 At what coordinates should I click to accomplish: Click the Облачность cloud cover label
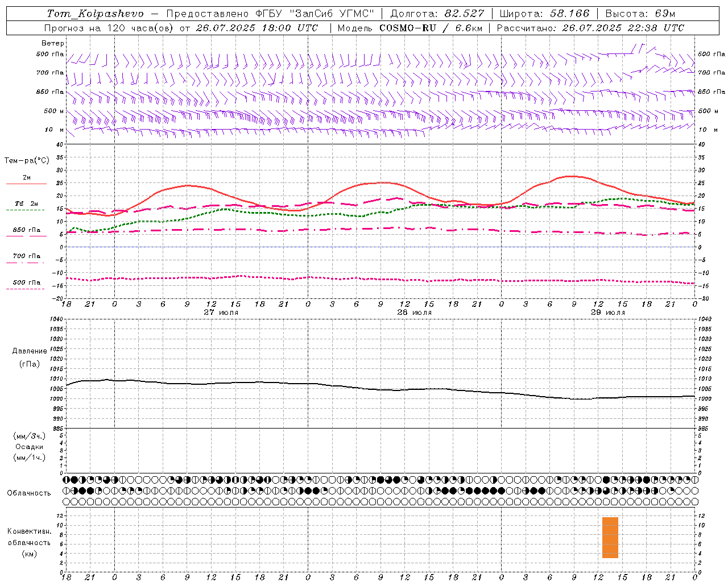click(x=29, y=493)
